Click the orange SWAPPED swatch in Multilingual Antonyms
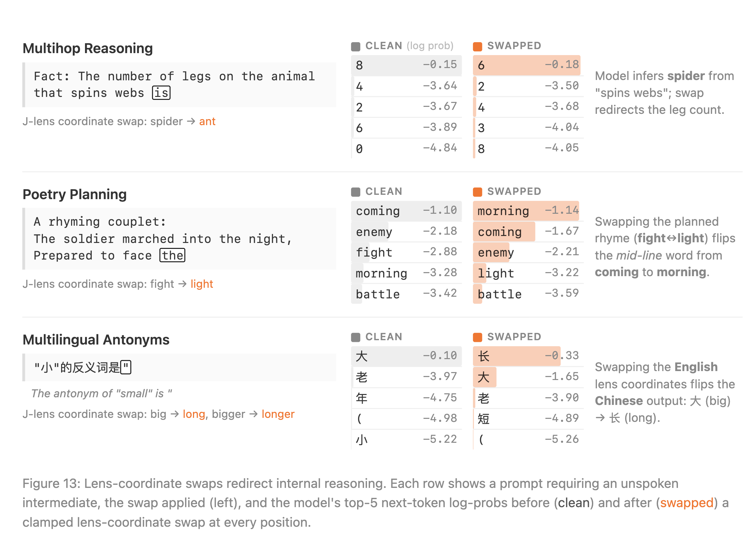 coord(478,338)
